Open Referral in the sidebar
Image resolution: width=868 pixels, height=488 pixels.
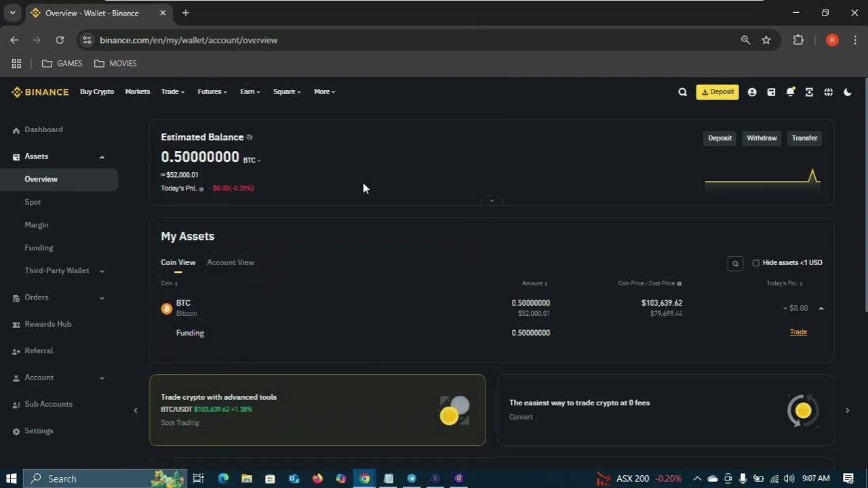[39, 350]
